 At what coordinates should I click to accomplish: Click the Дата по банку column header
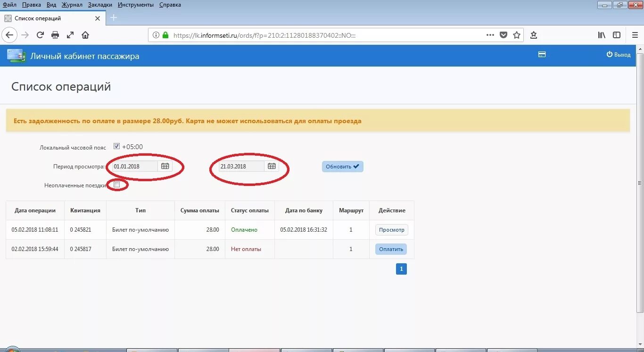pyautogui.click(x=304, y=210)
